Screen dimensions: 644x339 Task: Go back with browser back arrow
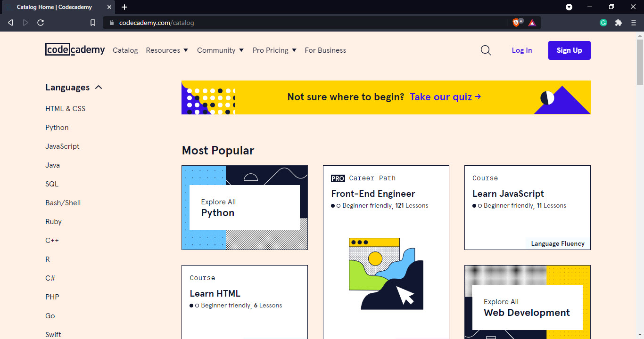(10, 23)
